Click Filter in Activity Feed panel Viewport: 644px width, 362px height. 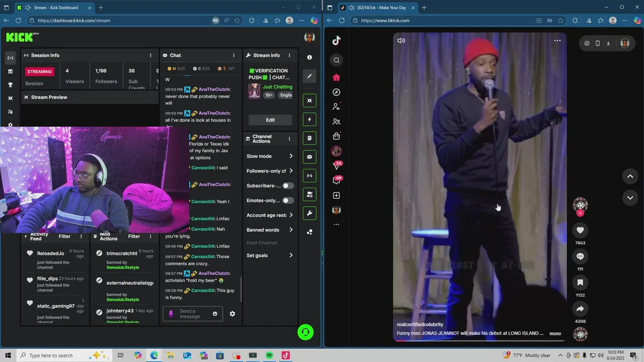pyautogui.click(x=64, y=236)
